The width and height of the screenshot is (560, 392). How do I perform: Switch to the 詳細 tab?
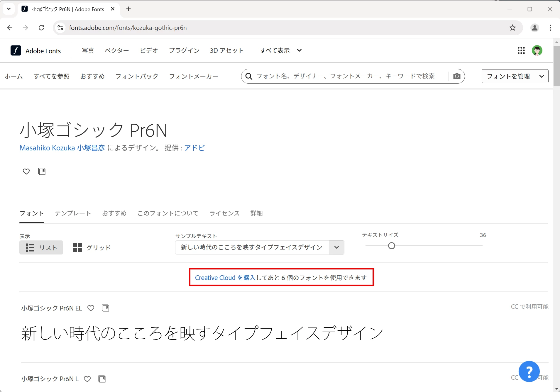pyautogui.click(x=256, y=213)
